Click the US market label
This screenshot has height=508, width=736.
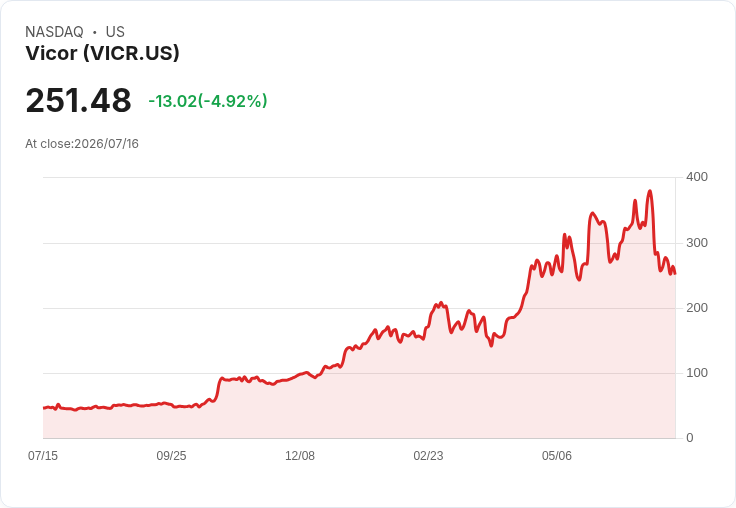click(115, 31)
